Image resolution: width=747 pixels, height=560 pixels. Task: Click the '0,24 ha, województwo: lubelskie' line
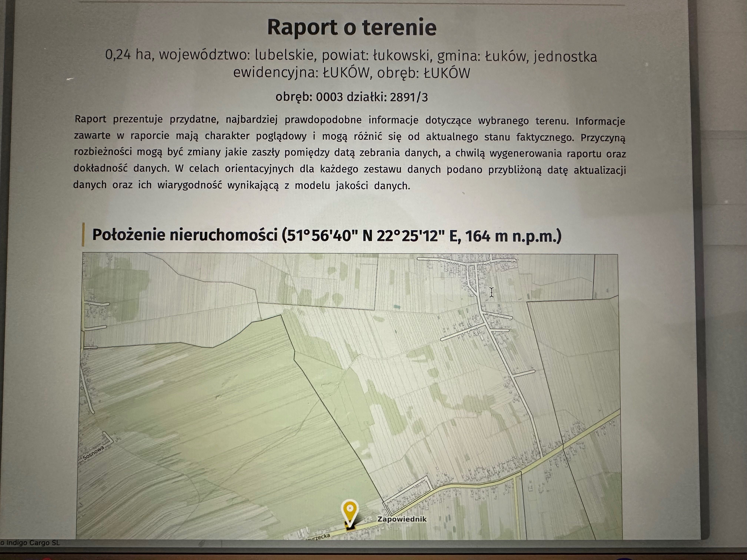point(351,55)
